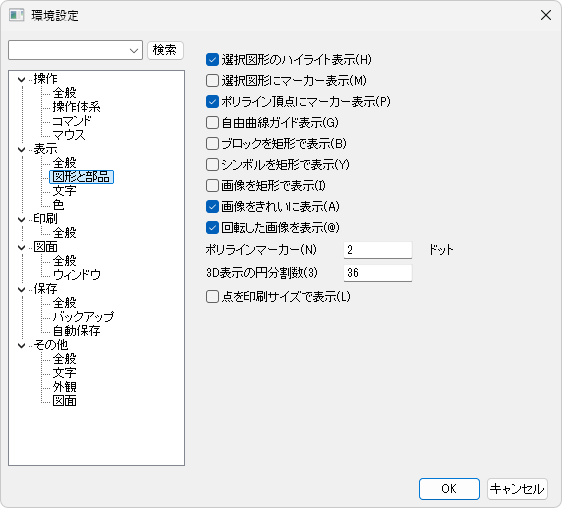Select マウス under 操作
Screen dimensions: 562x508
(69, 135)
